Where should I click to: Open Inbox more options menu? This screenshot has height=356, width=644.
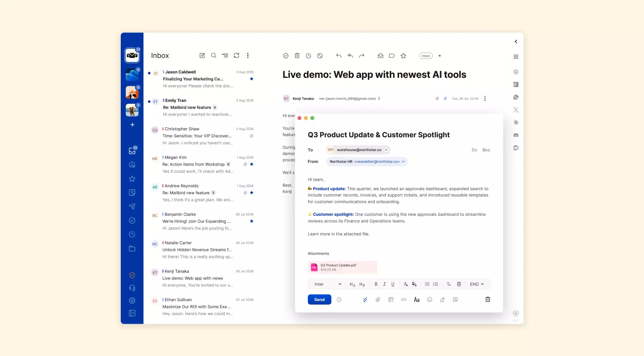click(248, 56)
